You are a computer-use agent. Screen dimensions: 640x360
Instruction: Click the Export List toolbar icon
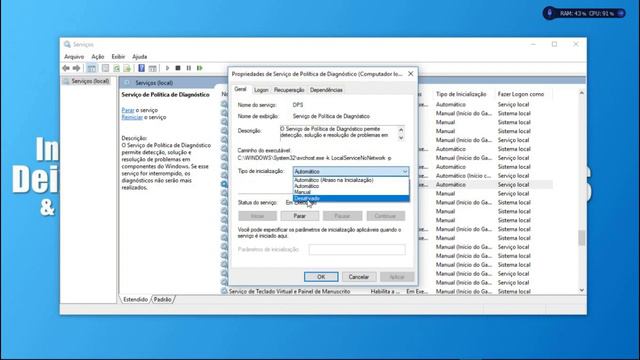[127, 68]
